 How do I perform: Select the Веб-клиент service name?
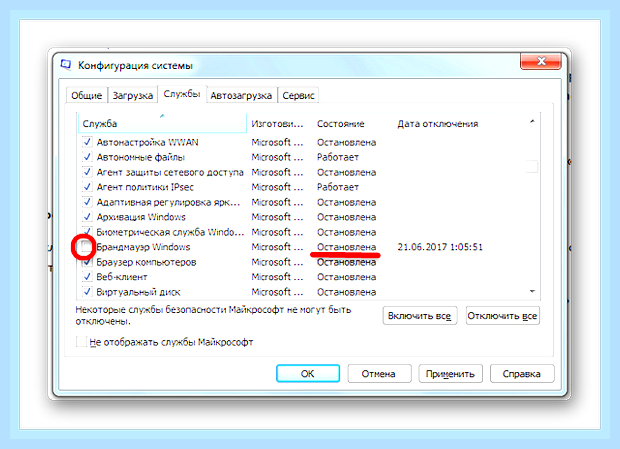click(122, 277)
